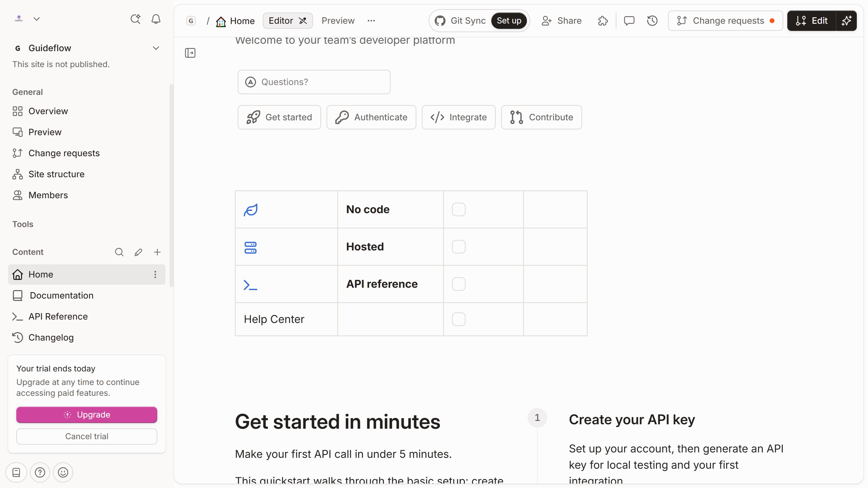Open the AI assistant sparkle chat icon
868x488 pixels.
136,19
